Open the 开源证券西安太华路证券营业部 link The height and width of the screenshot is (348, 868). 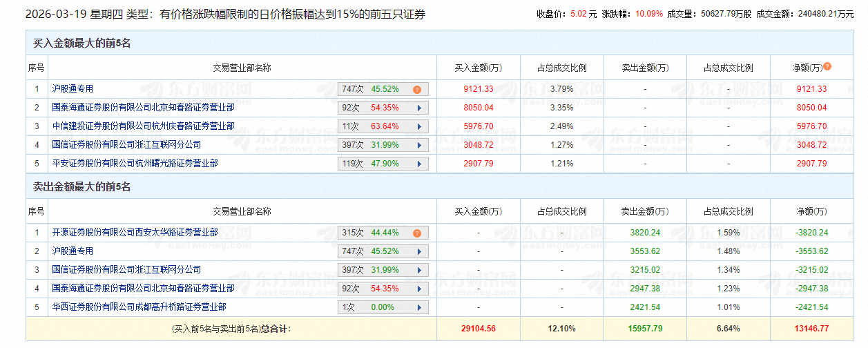[x=135, y=233]
